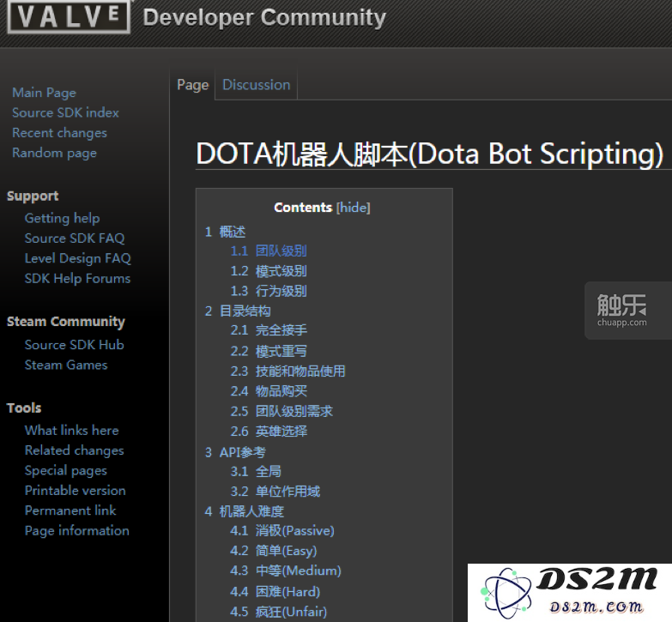Jump to section 2.5 团队级别需求
672x622 pixels.
click(x=282, y=411)
